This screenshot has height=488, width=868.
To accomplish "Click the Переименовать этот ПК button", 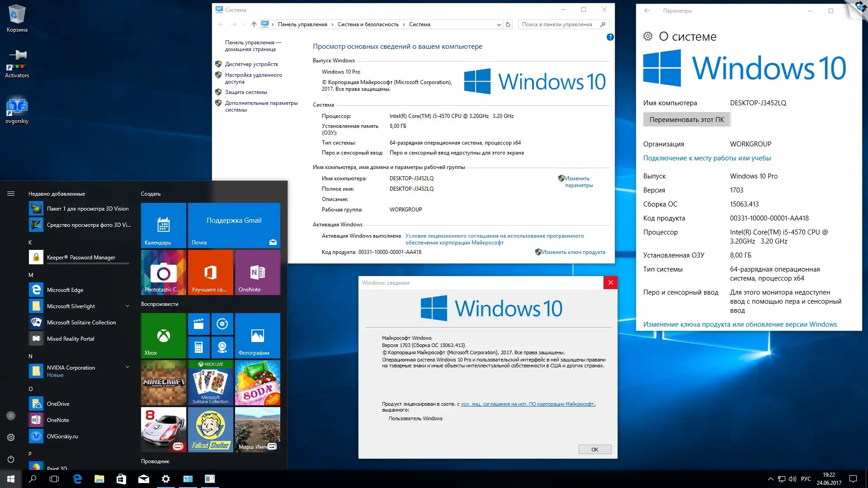I will coord(686,120).
